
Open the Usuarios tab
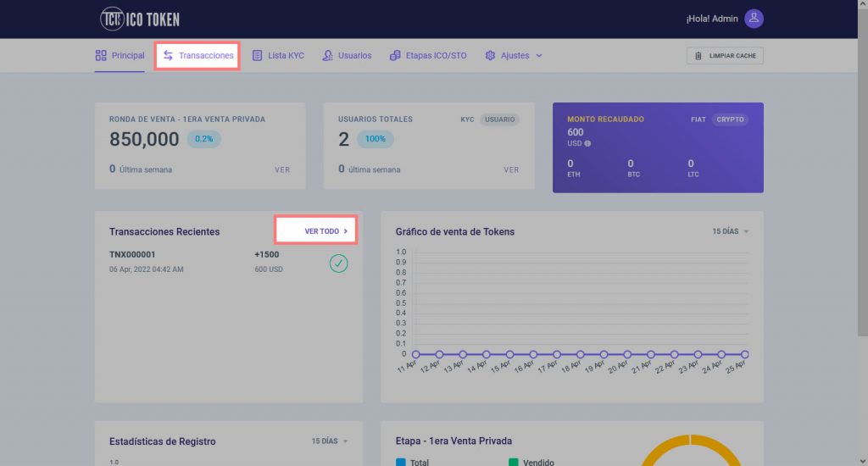[347, 55]
